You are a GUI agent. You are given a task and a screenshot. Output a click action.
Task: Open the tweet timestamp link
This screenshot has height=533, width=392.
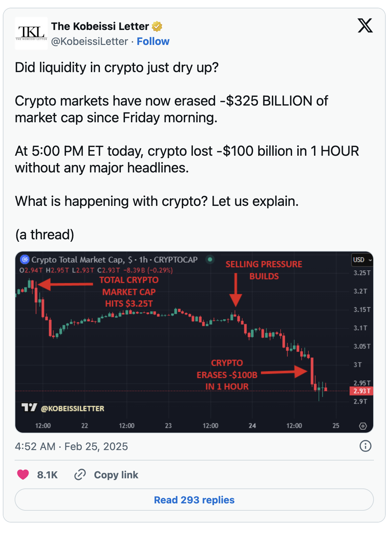(71, 446)
